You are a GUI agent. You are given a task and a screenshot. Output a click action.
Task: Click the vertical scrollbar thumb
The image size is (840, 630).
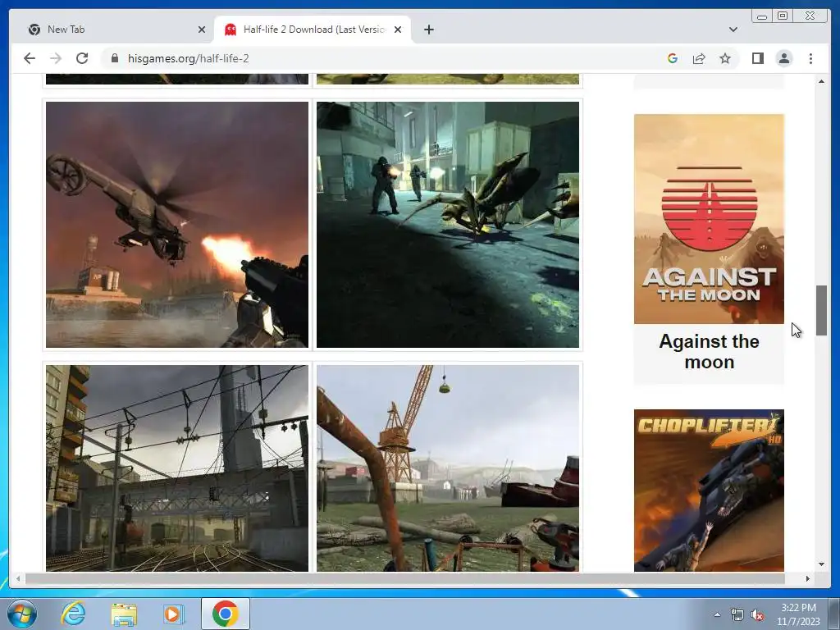click(821, 311)
